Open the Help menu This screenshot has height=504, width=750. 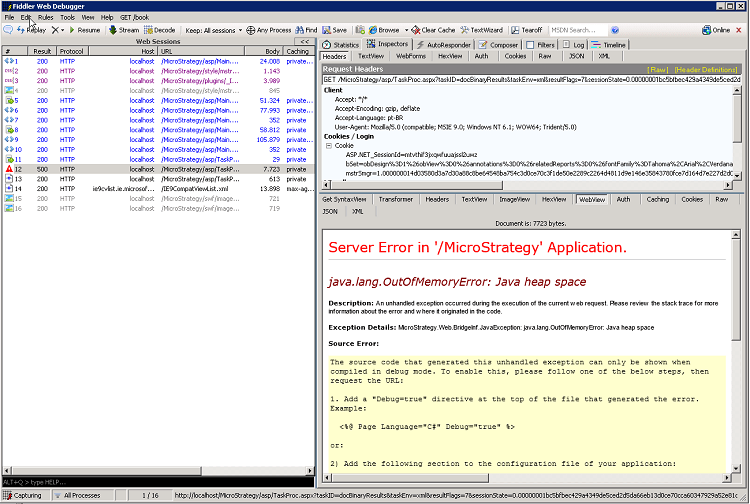[107, 17]
